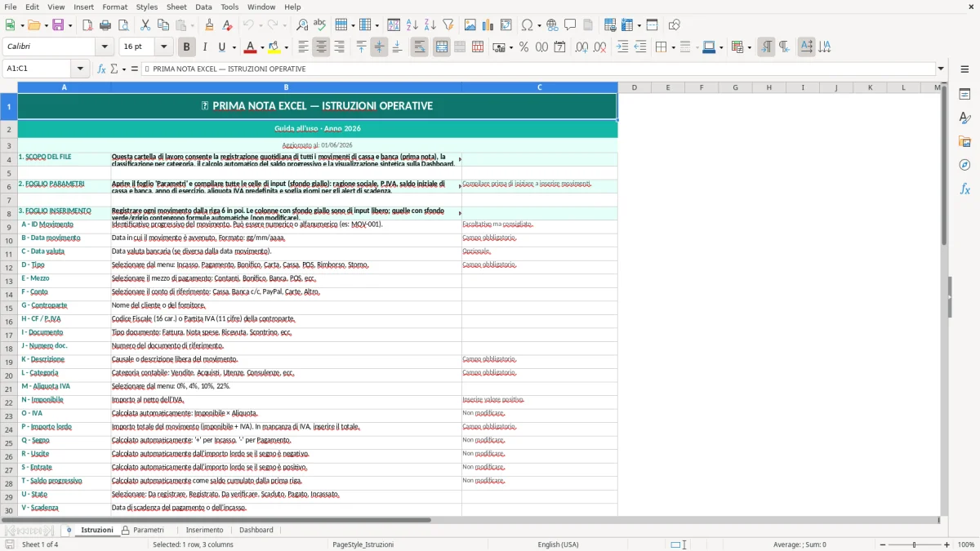Open the Data menu

pyautogui.click(x=203, y=7)
